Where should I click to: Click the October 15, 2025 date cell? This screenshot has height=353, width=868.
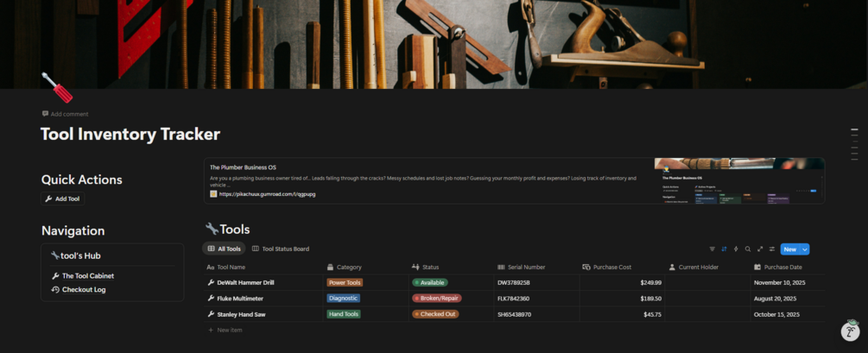[x=788, y=314]
